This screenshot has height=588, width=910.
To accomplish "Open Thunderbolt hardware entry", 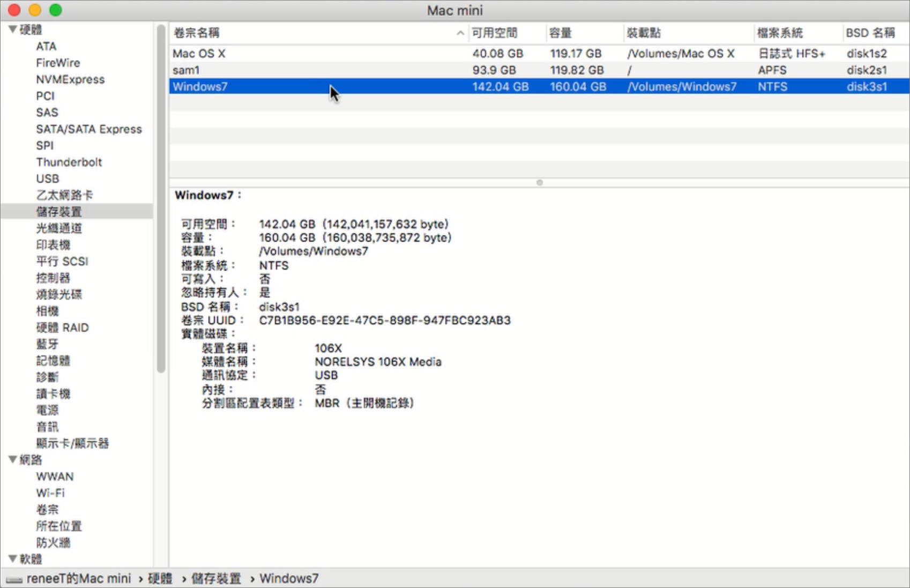I will pyautogui.click(x=69, y=162).
